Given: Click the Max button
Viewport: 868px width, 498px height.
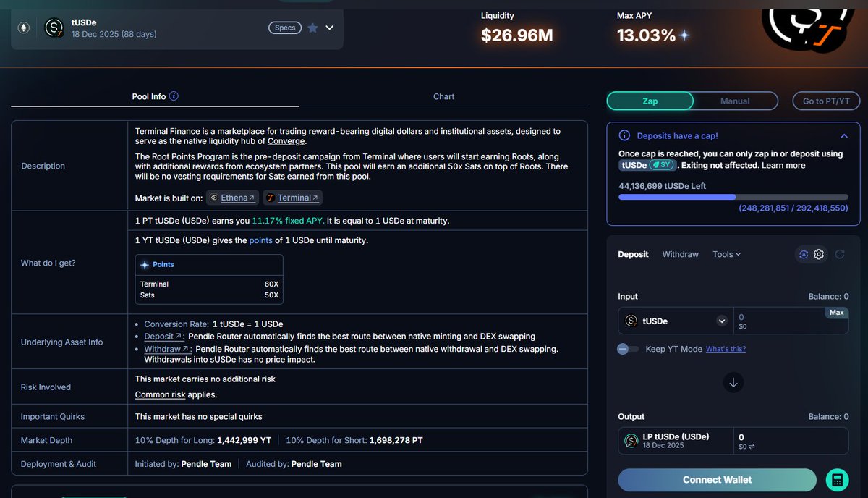Looking at the screenshot, I should point(836,313).
